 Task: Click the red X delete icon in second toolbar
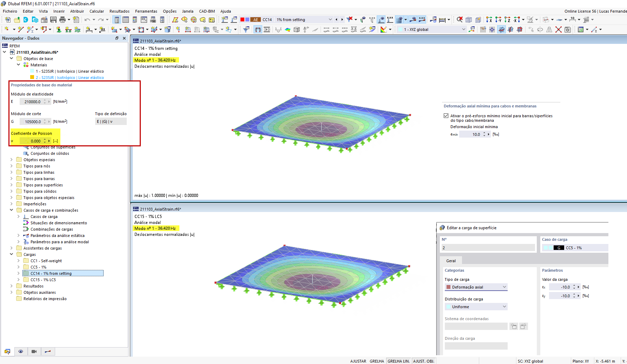coord(558,29)
